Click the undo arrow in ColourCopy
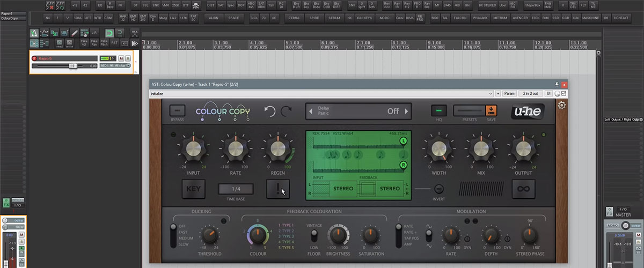The image size is (644, 268). click(269, 111)
